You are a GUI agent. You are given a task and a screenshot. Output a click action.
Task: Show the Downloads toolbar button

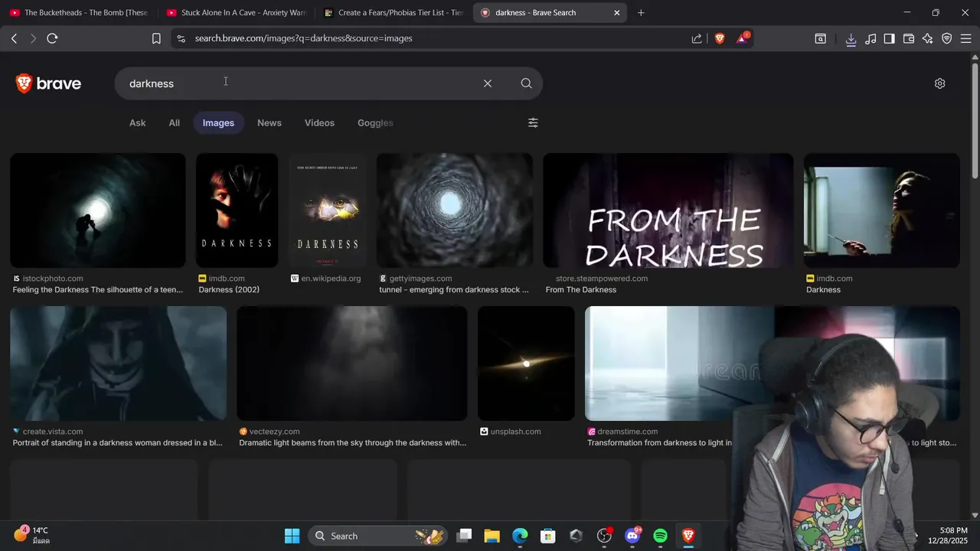[851, 38]
